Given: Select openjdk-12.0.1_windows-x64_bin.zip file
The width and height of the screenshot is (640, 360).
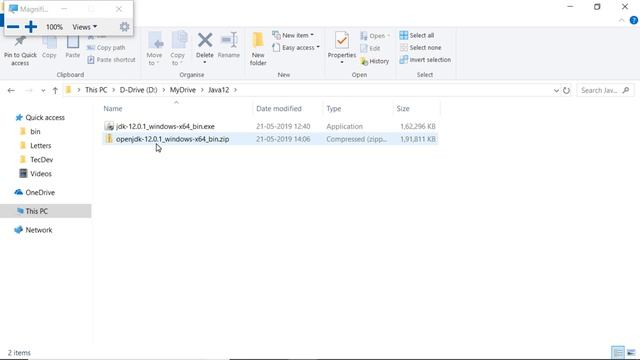Looking at the screenshot, I should [x=172, y=139].
